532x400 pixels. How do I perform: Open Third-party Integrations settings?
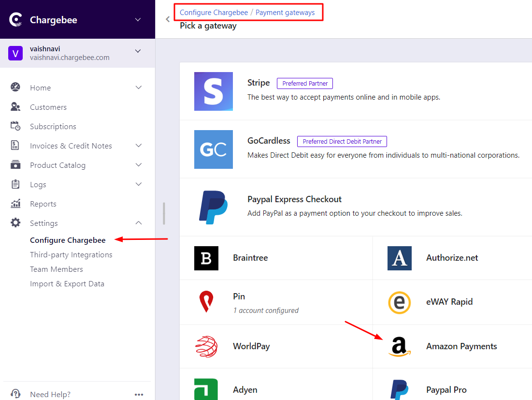coord(71,255)
